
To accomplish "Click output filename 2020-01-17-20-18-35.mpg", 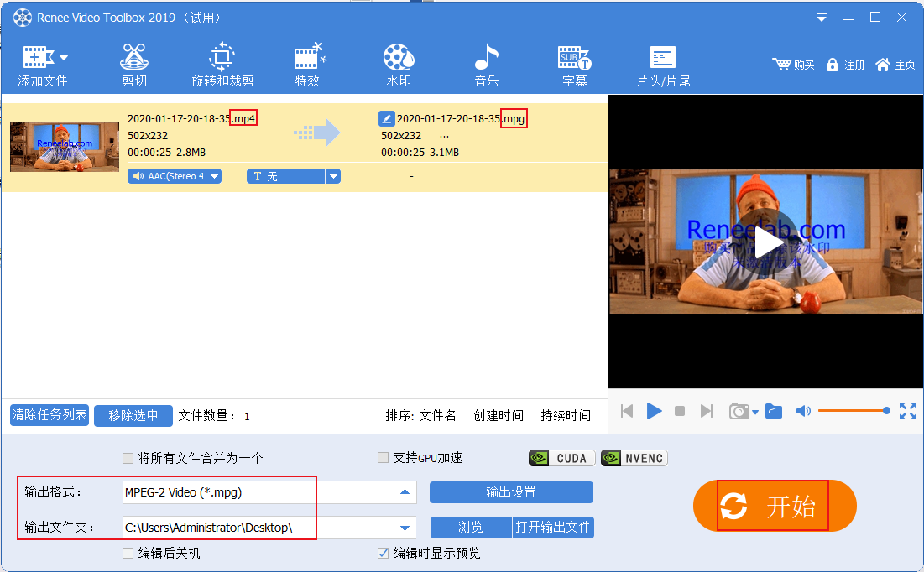I will [461, 118].
